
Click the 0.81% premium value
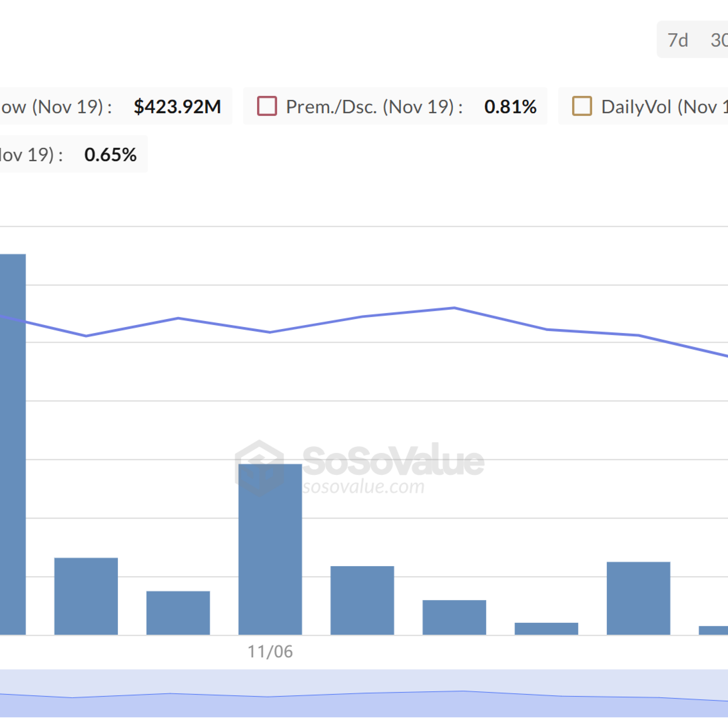[x=510, y=107]
